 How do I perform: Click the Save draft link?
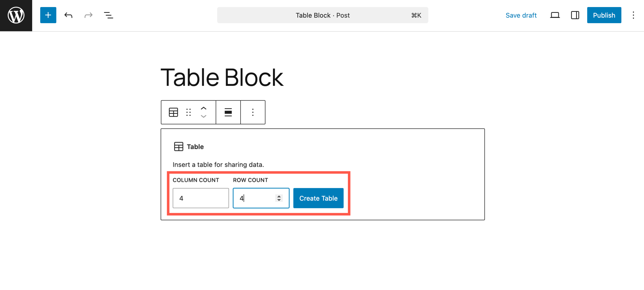coord(521,15)
